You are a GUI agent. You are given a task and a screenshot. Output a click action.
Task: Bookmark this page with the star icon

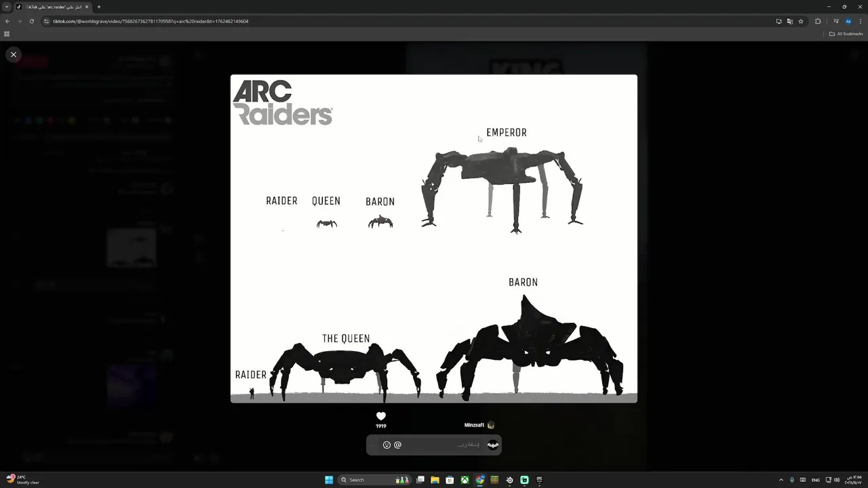click(x=801, y=21)
